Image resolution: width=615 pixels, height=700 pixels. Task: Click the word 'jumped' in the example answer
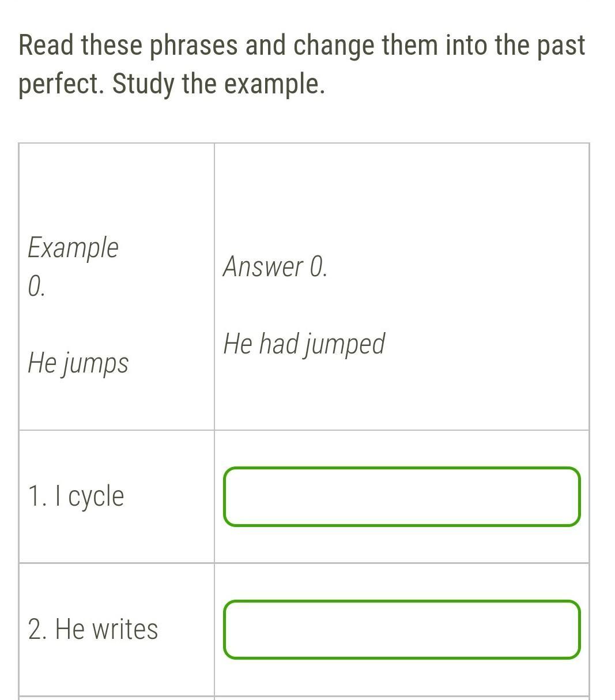[x=345, y=344]
